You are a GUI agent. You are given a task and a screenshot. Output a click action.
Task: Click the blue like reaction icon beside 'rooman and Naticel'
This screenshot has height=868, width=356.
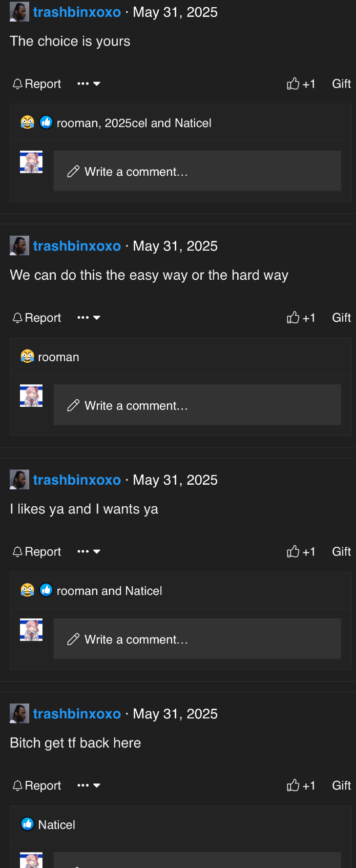coord(46,590)
